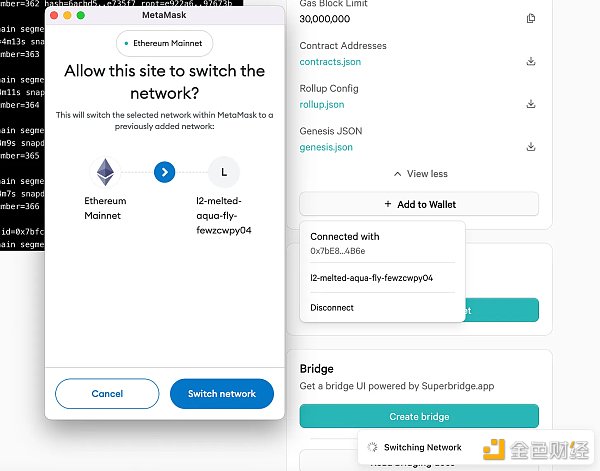
Task: Open the rollup.json link
Action: click(x=322, y=105)
